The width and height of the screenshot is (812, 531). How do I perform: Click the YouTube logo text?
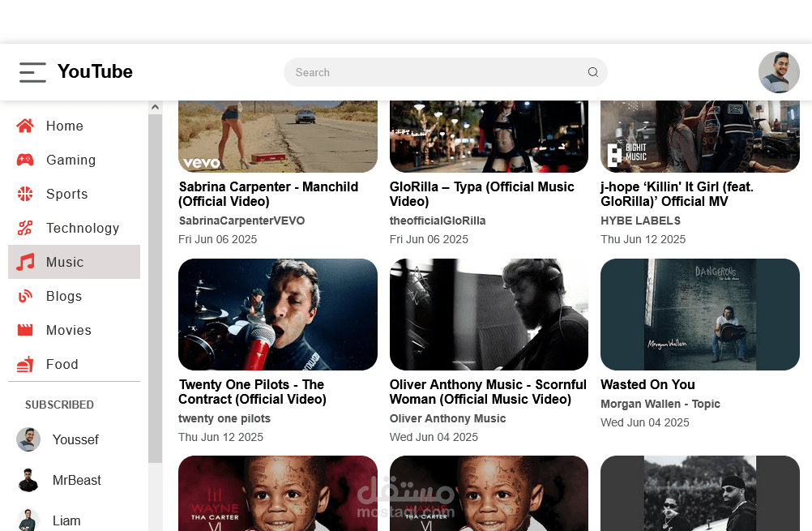tap(95, 71)
